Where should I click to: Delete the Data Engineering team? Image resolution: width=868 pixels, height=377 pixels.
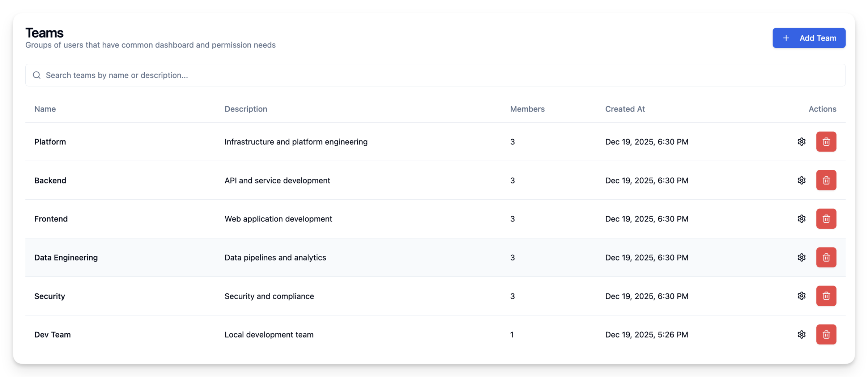[826, 257]
